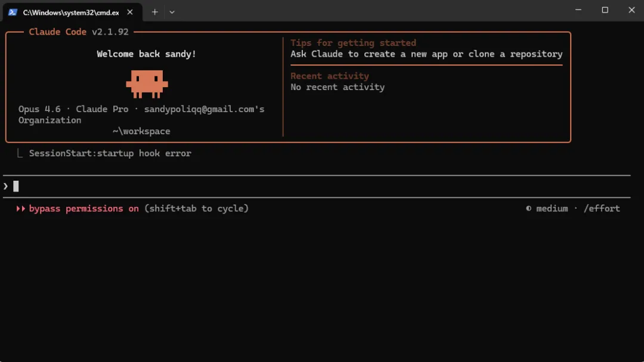Click the 'Opus 4.6' model text

pyautogui.click(x=39, y=109)
